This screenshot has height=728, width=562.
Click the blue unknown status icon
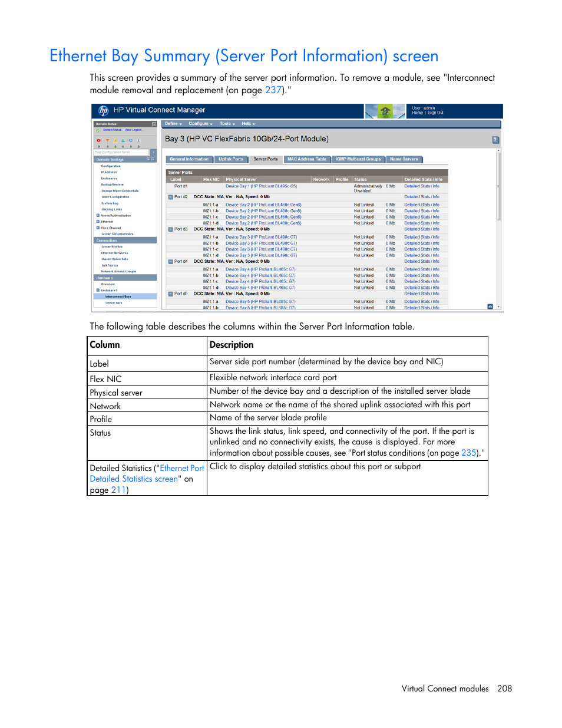click(131, 141)
